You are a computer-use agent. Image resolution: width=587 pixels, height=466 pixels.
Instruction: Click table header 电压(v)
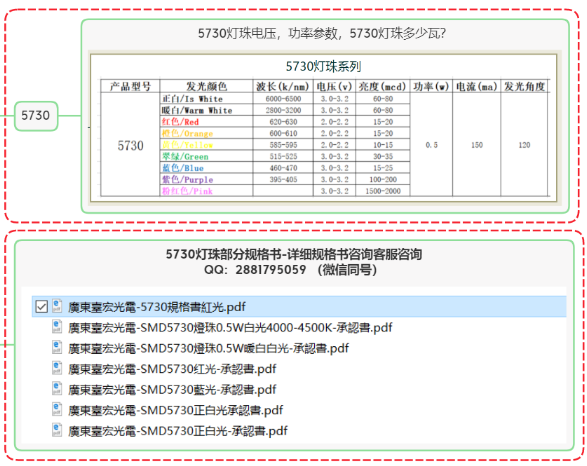click(x=334, y=86)
